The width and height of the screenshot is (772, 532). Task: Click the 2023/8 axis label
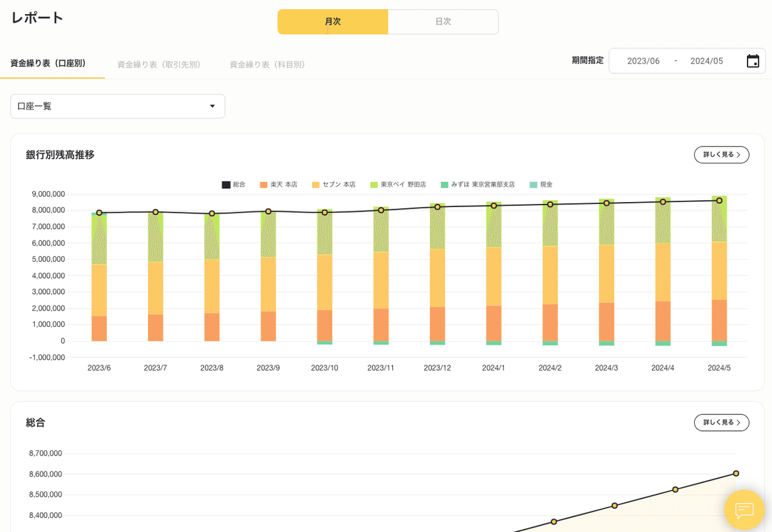coord(212,368)
